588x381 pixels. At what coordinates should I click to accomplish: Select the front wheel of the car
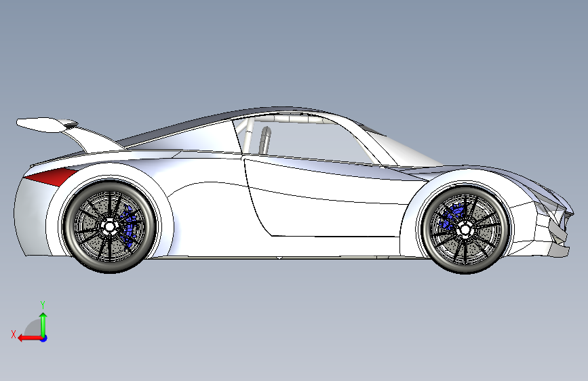[x=465, y=228]
